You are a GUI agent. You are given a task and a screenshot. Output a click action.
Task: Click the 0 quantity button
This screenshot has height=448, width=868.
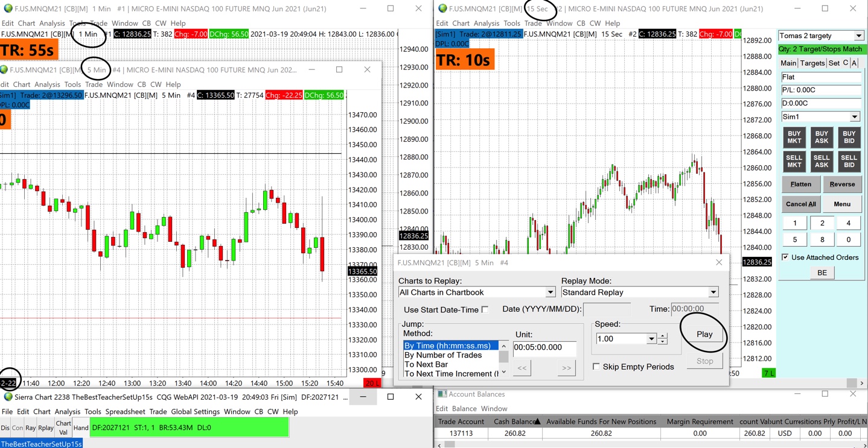click(849, 239)
